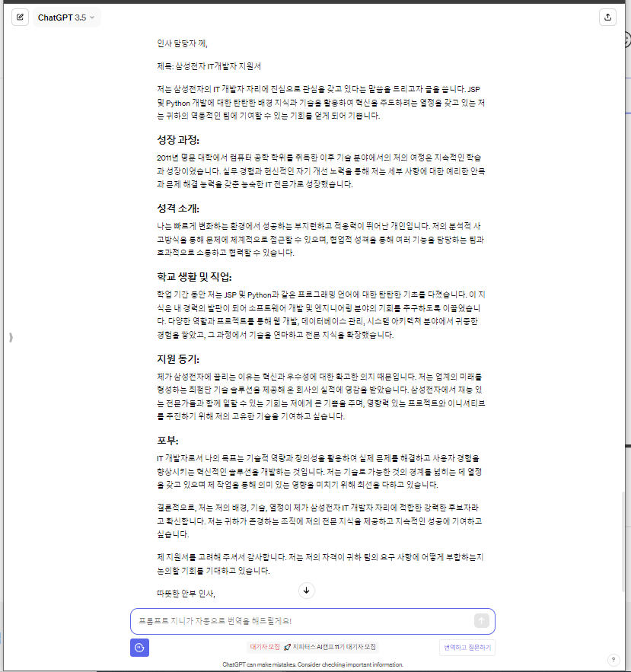Open the 지피터스 AI캠프 11기 link
The width and height of the screenshot is (631, 672).
(x=330, y=647)
